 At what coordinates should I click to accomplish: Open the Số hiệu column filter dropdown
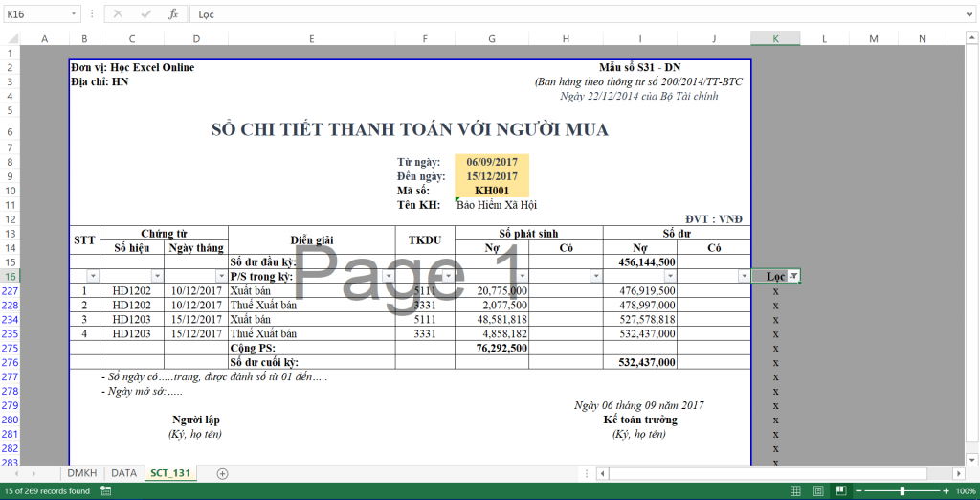pos(157,276)
